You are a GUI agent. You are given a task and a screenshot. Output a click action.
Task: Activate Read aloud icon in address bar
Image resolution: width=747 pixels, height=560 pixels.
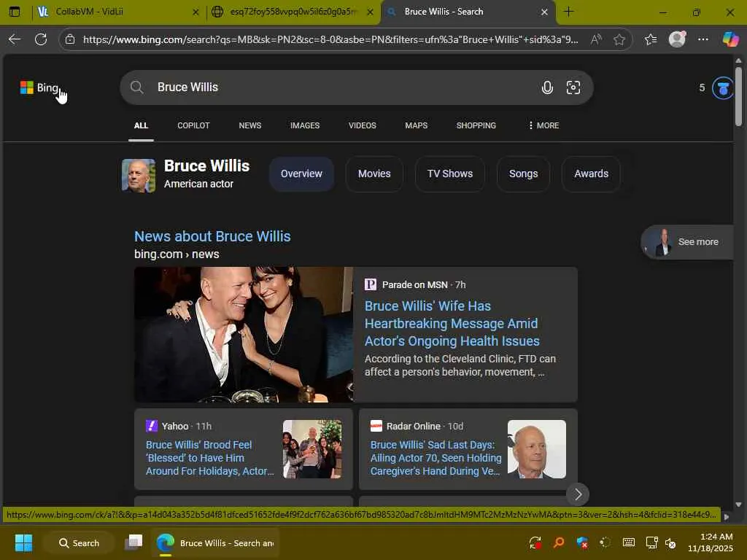pos(595,39)
